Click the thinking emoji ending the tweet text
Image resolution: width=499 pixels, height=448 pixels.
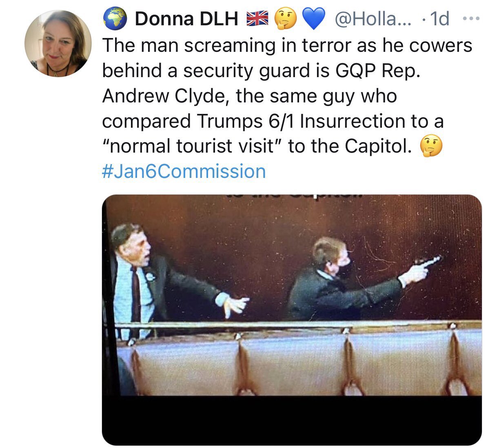click(432, 147)
